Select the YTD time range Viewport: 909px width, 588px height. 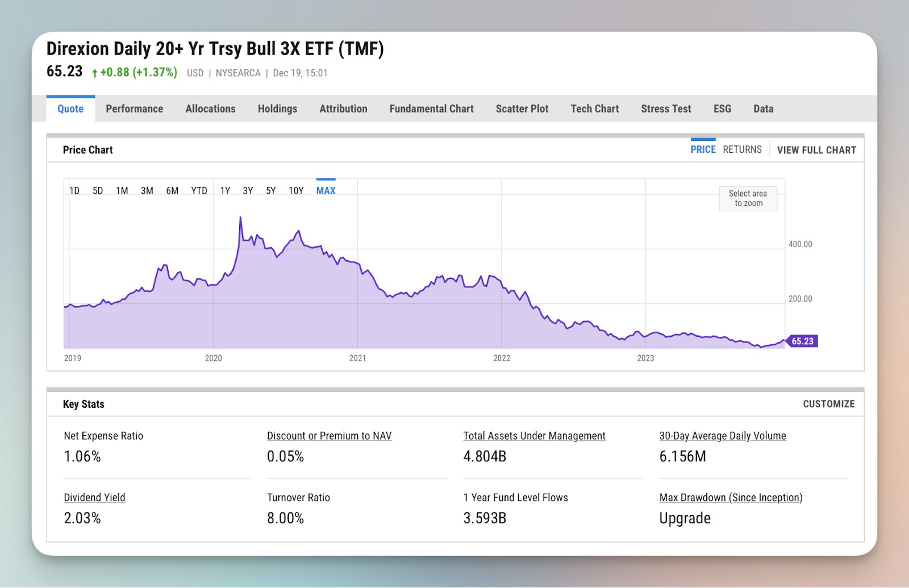(x=199, y=190)
